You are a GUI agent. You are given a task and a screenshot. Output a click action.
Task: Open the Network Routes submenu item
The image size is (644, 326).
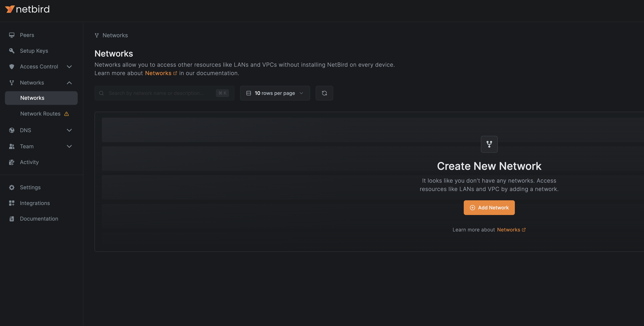40,114
